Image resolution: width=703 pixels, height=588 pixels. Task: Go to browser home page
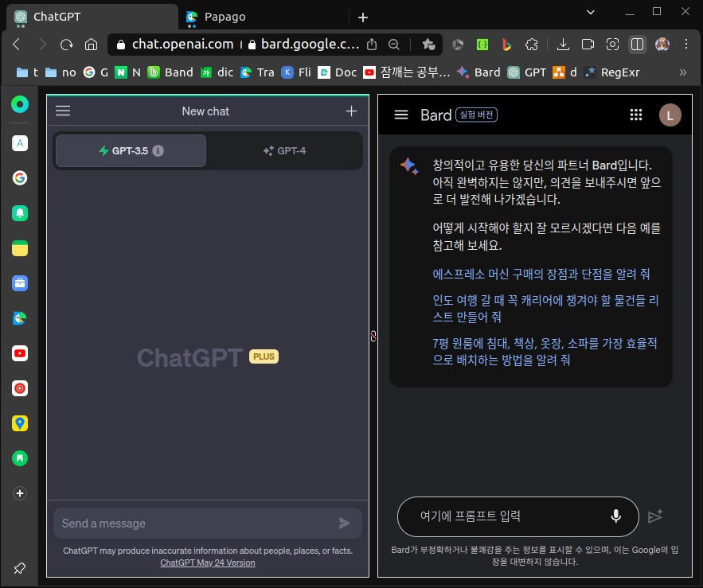pyautogui.click(x=91, y=45)
